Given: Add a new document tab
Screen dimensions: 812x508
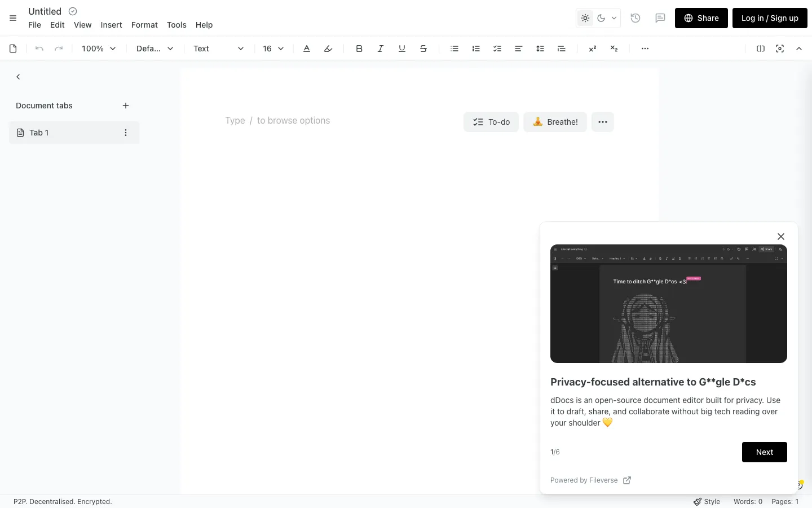Looking at the screenshot, I should click(126, 106).
